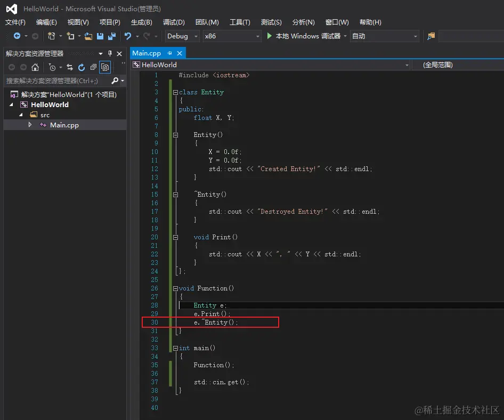Viewport: 504px width, 420px height.
Task: Save Main.cpp using the floppy disk icon
Action: point(100,36)
